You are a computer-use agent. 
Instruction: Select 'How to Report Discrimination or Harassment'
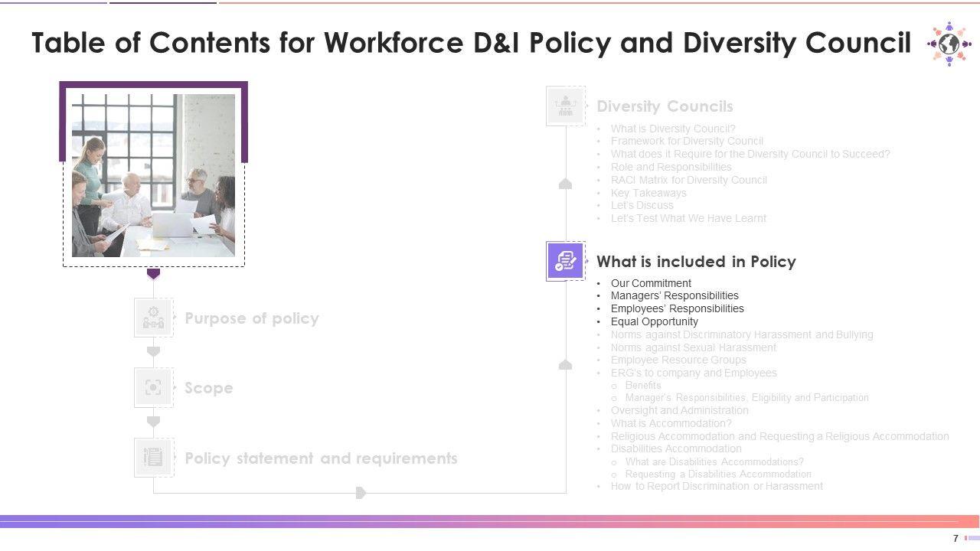coord(717,486)
